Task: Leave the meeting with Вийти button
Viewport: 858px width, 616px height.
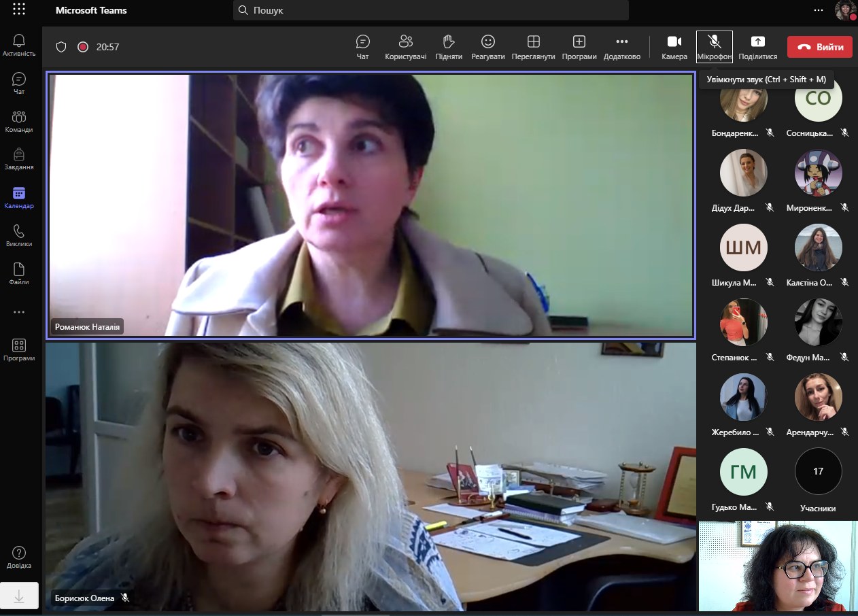Action: [x=819, y=47]
